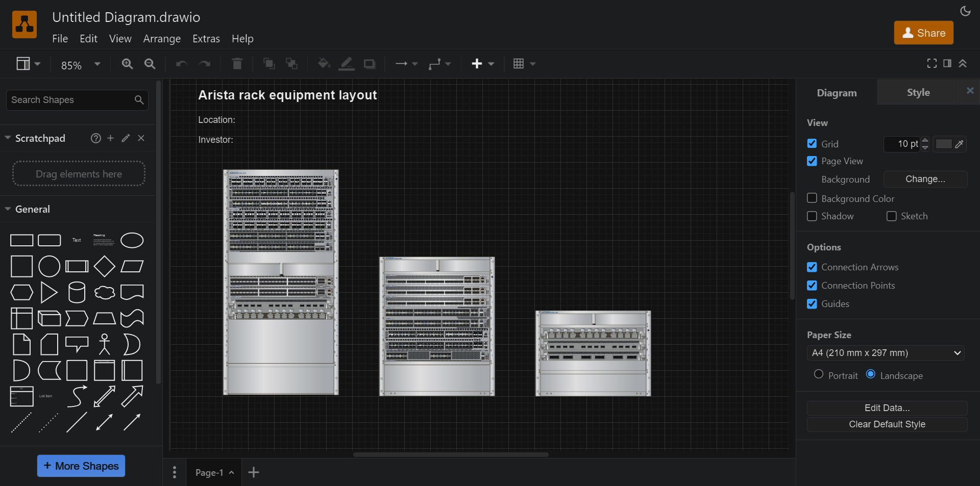This screenshot has width=980, height=486.
Task: Disable the Grid checkbox
Action: (812, 144)
